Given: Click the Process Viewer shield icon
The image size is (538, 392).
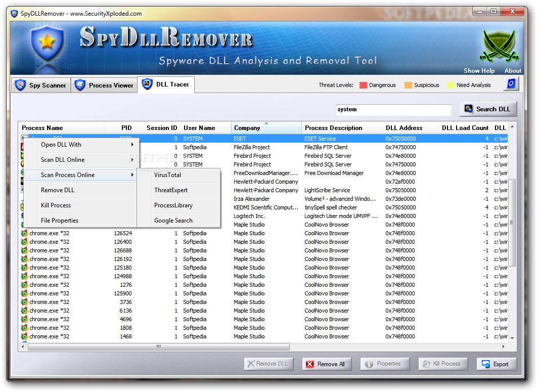Looking at the screenshot, I should point(80,85).
